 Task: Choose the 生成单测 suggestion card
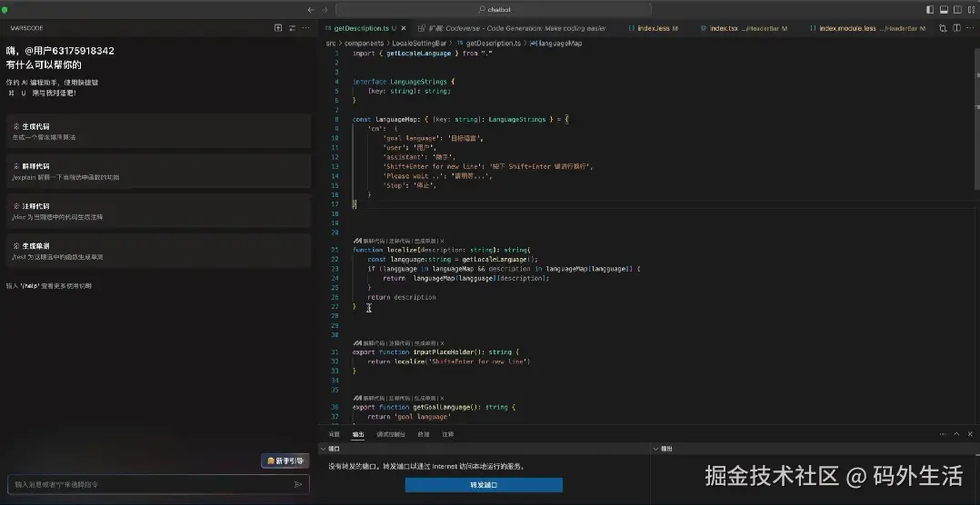pyautogui.click(x=159, y=251)
